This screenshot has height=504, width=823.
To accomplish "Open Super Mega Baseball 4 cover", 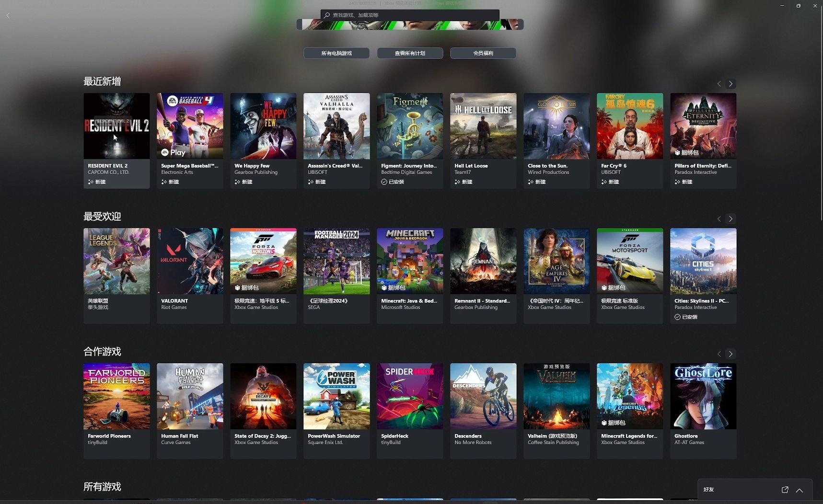I will [190, 126].
